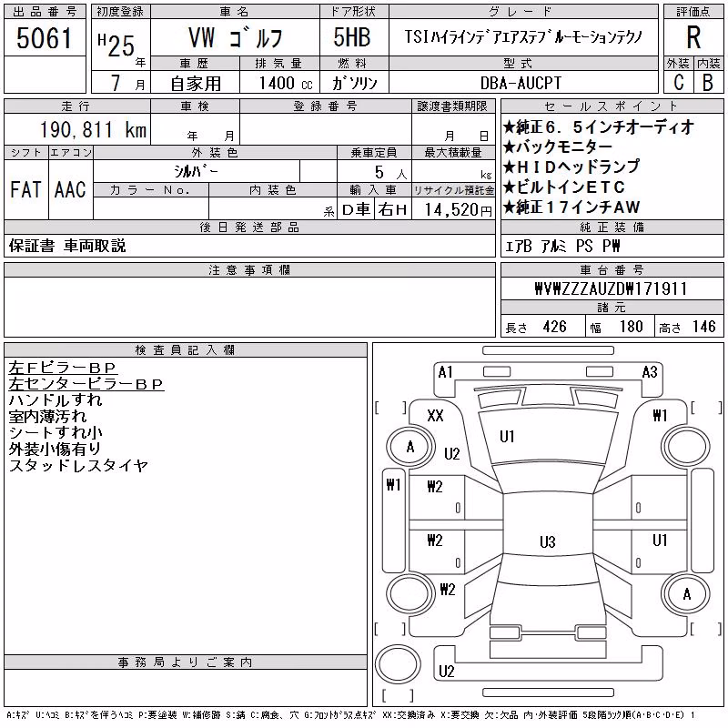Click the mileage value 190,811 km
The image size is (728, 728).
pyautogui.click(x=93, y=129)
